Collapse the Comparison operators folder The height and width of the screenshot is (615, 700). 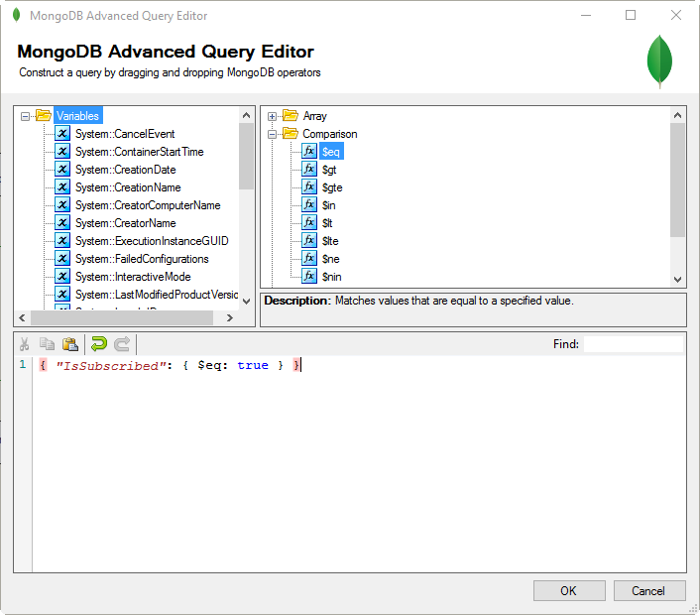(272, 134)
